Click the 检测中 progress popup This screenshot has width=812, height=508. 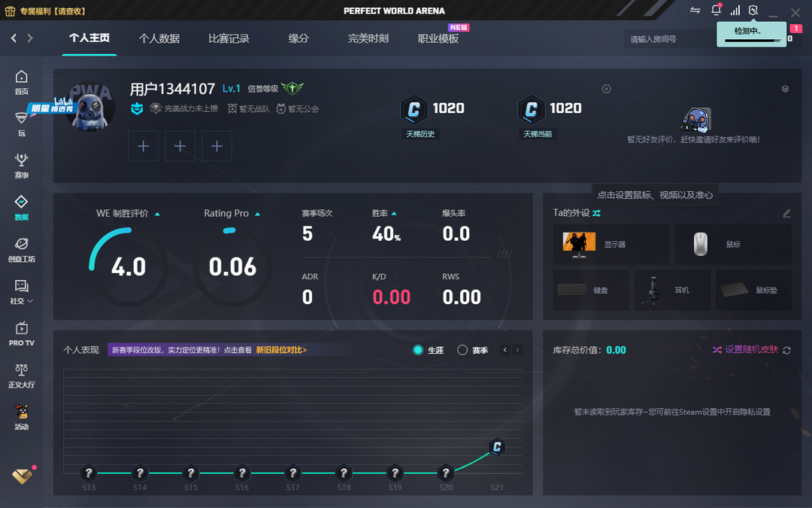pyautogui.click(x=751, y=34)
